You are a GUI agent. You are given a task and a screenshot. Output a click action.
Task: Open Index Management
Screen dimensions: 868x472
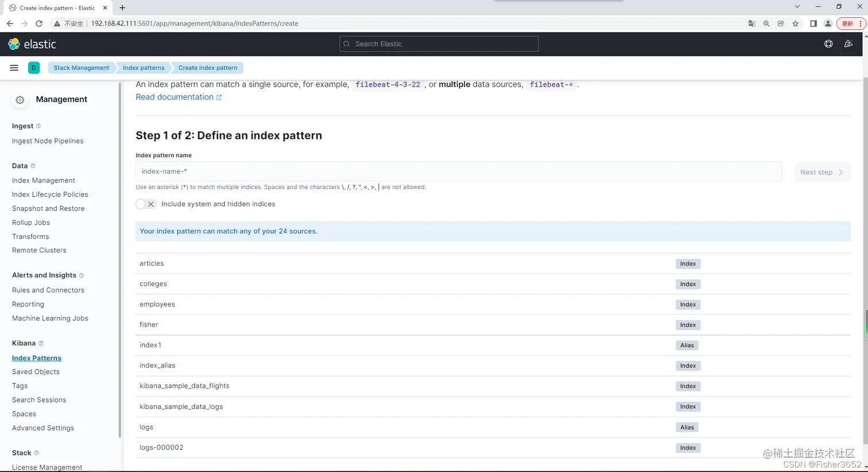(44, 180)
